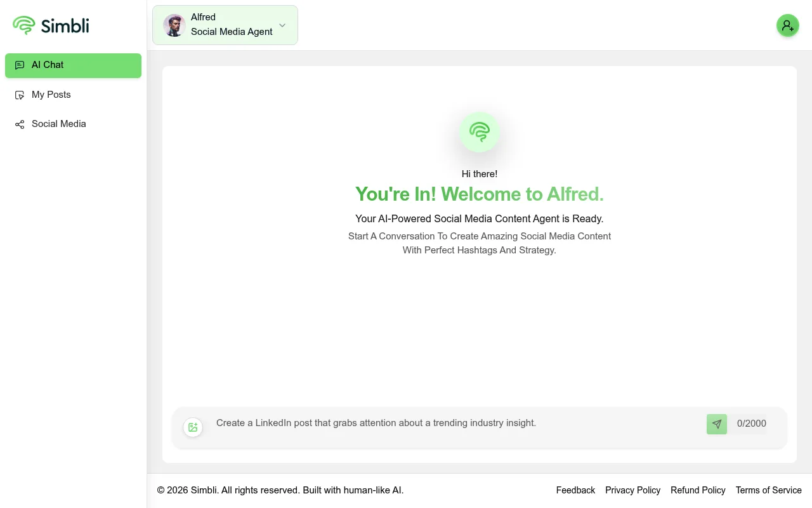Click Alfred's avatar photo
Screen dimensions: 812x508
click(x=174, y=25)
